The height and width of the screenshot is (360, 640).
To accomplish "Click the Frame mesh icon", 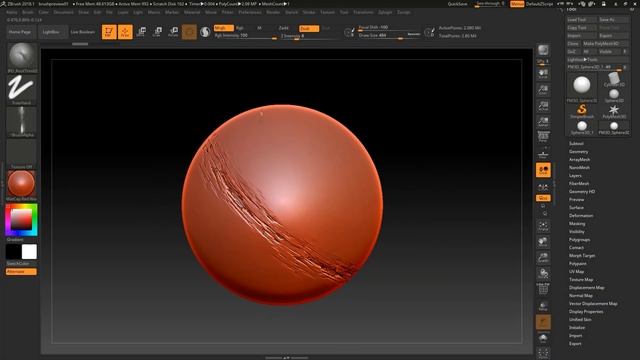I will 543,226.
